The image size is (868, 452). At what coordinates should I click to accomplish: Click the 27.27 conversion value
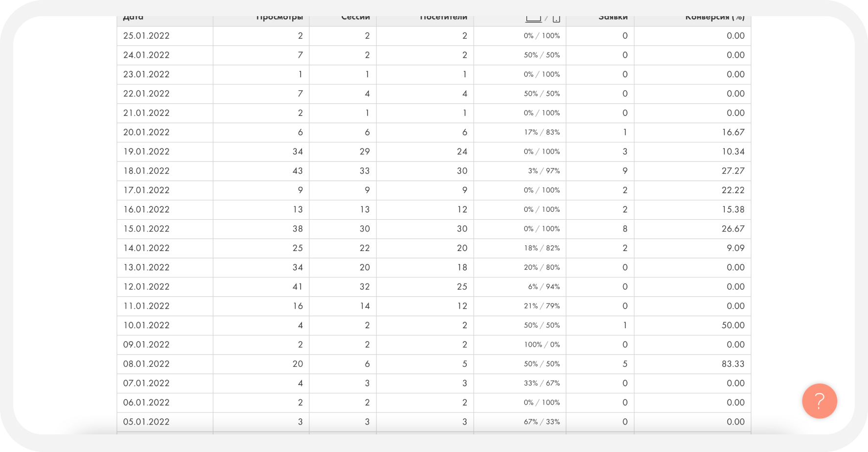point(733,171)
